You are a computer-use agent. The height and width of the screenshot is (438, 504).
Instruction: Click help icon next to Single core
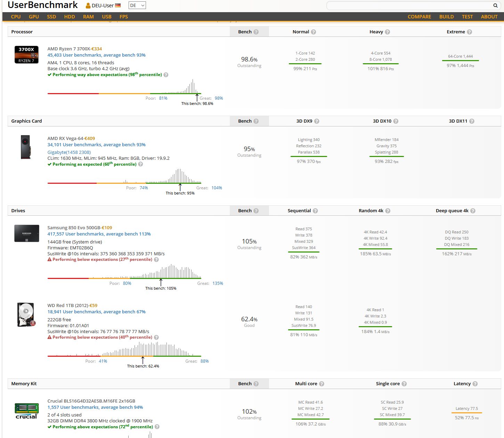[x=404, y=384]
